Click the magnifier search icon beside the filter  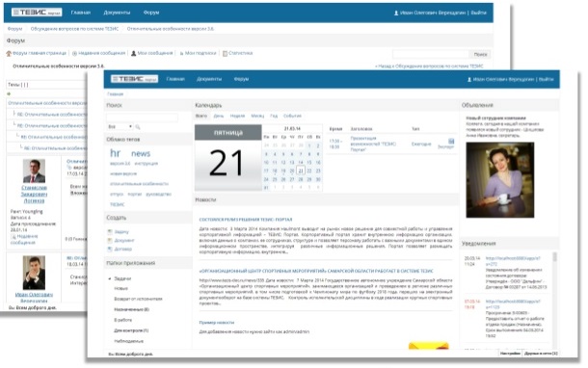tap(138, 127)
